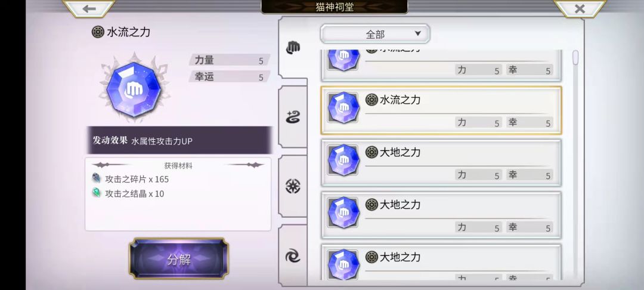The image size is (644, 290).
Task: Select the fist-icon power category tab
Action: [x=293, y=48]
